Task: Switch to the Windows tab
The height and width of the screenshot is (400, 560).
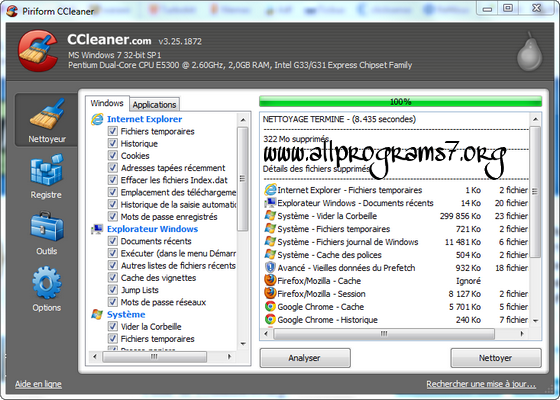Action: [107, 103]
